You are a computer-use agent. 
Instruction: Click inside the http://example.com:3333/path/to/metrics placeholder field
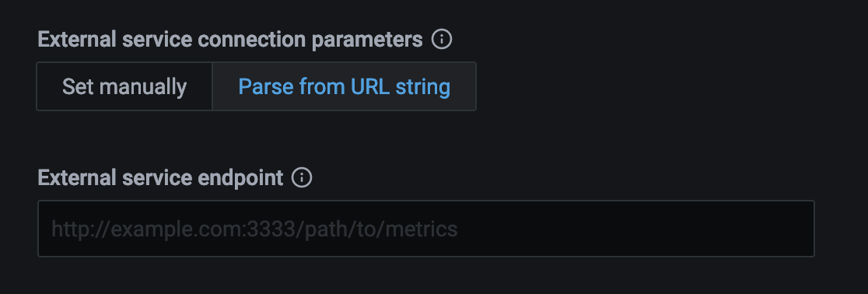click(425, 229)
